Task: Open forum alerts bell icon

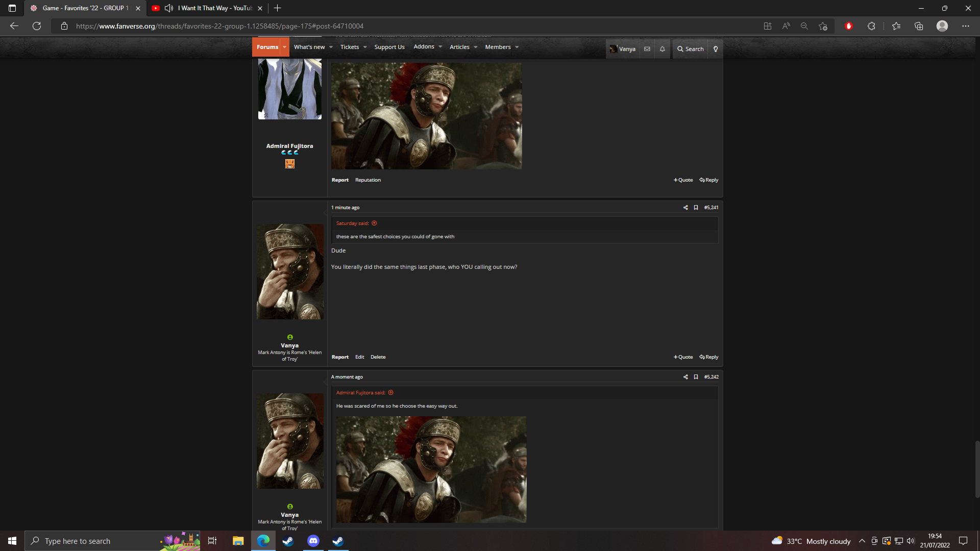Action: coord(663,49)
